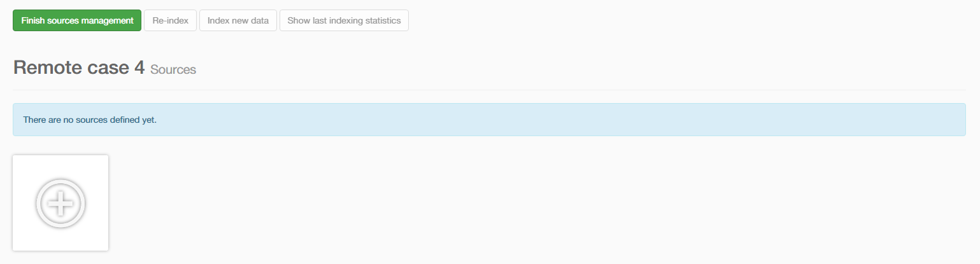Screen dimensions: 980x264
Task: Click the gray Sources label beside title
Action: 173,70
